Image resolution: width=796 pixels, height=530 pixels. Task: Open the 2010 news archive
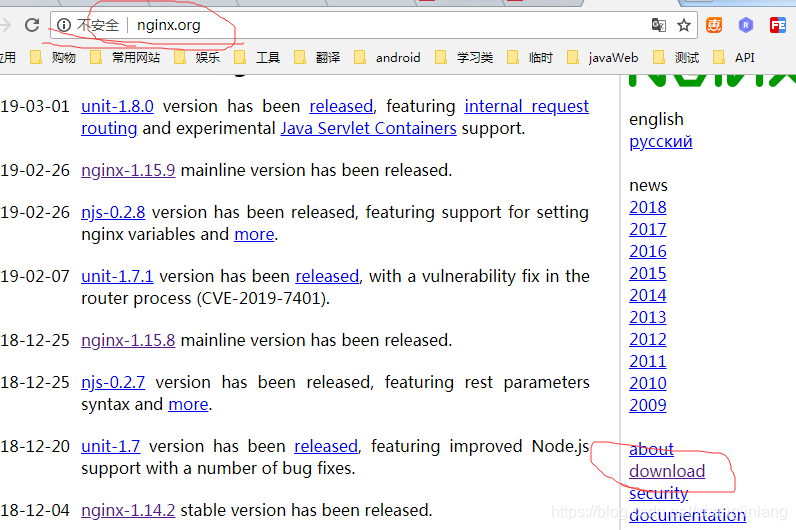648,383
